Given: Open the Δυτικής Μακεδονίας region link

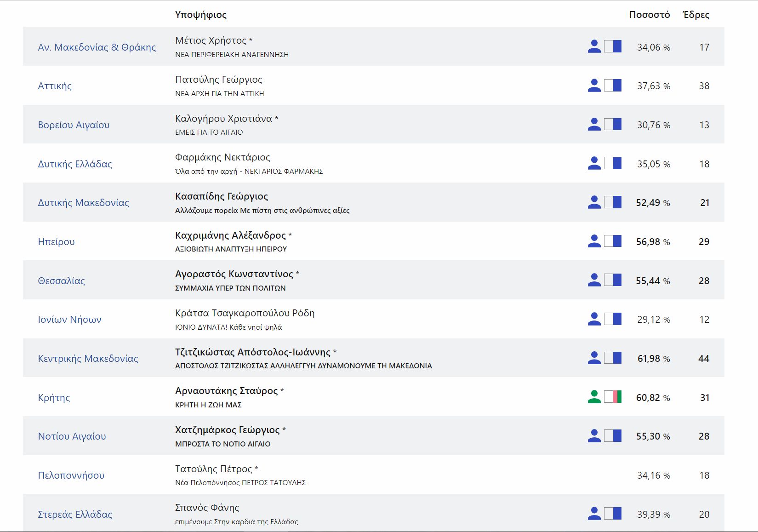Looking at the screenshot, I should [83, 202].
